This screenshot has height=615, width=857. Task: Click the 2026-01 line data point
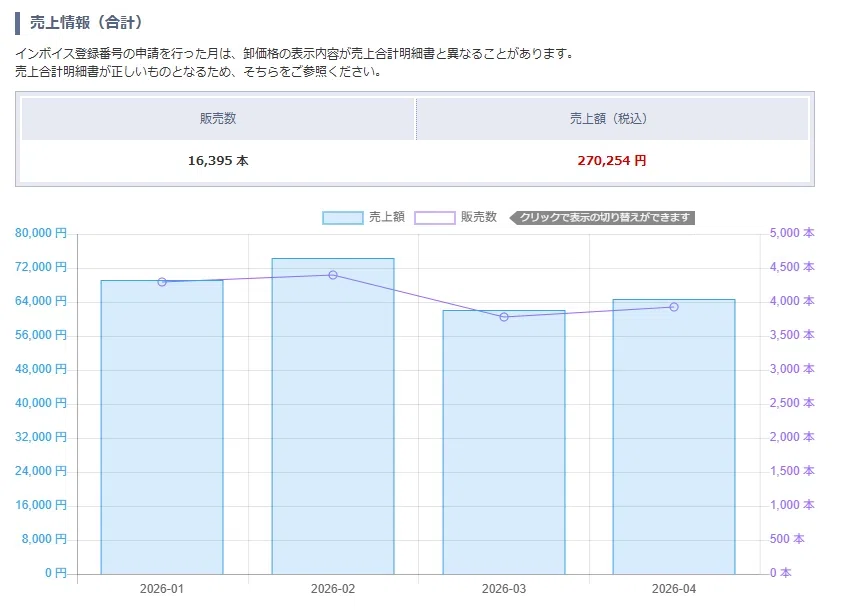[162, 282]
